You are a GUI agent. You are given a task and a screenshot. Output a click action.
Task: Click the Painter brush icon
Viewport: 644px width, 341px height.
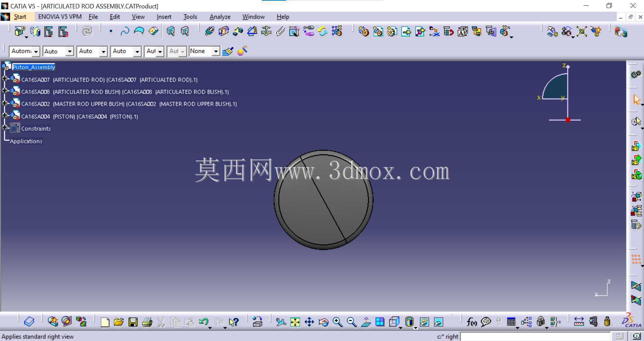[x=228, y=51]
